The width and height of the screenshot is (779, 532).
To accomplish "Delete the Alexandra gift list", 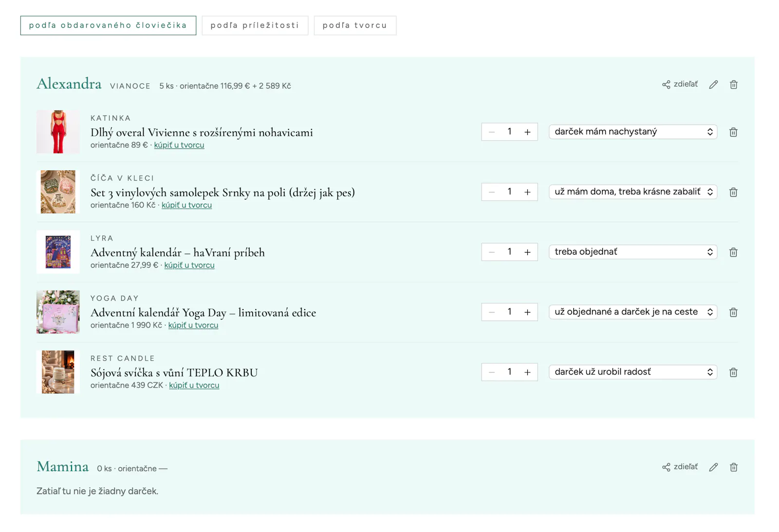I will 734,85.
